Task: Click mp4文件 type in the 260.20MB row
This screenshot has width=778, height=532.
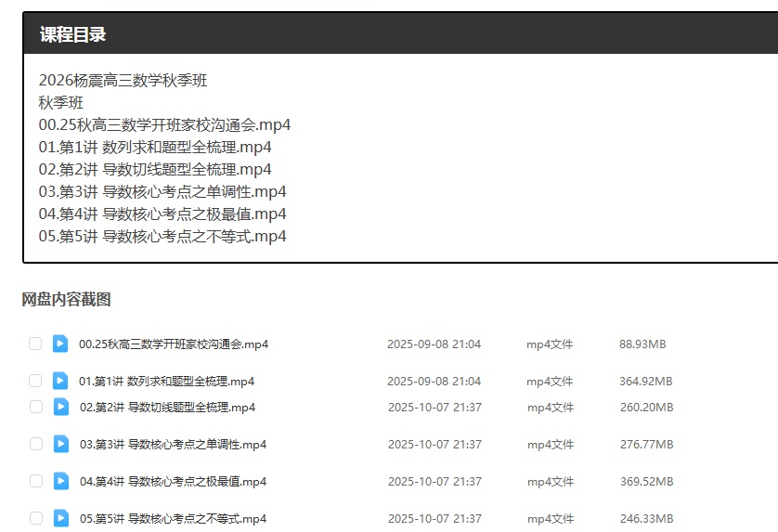Action: tap(551, 408)
